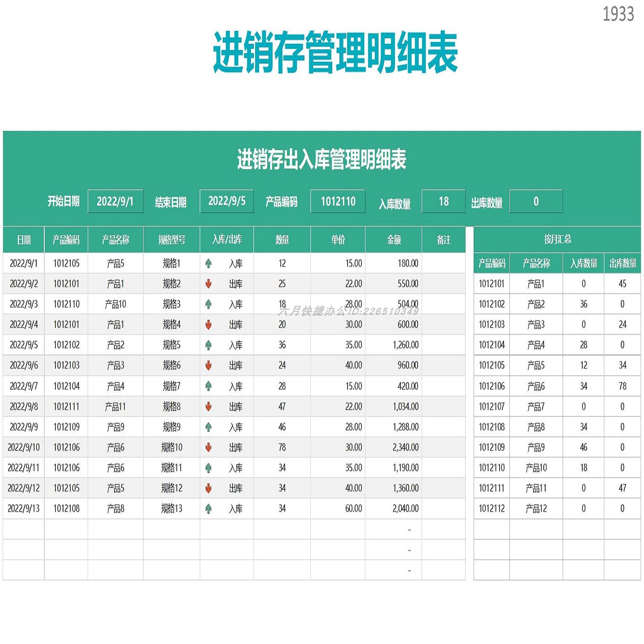Click the 规格型号 column header
This screenshot has width=644, height=644.
point(172,240)
